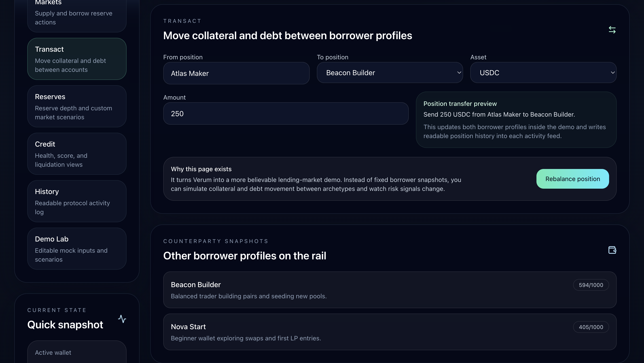Click the activity pulse icon near Quick snapshot
Viewport: 644px width, 363px height.
(122, 319)
